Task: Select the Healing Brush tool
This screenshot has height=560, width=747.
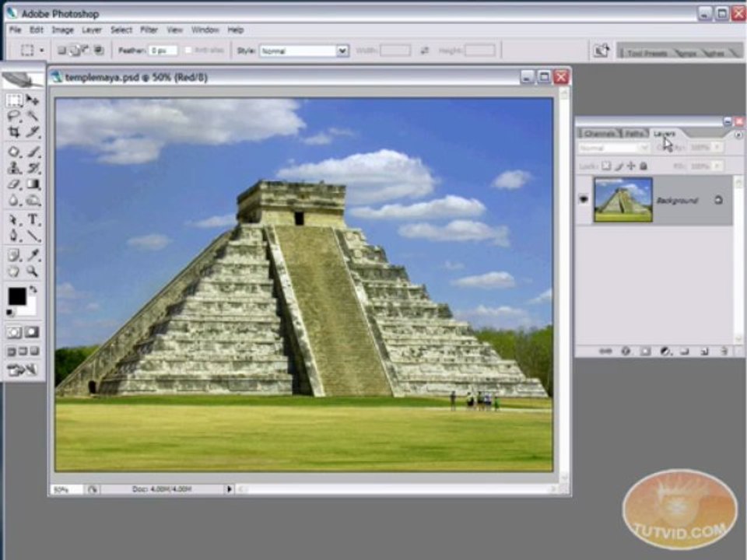Action: coord(14,152)
